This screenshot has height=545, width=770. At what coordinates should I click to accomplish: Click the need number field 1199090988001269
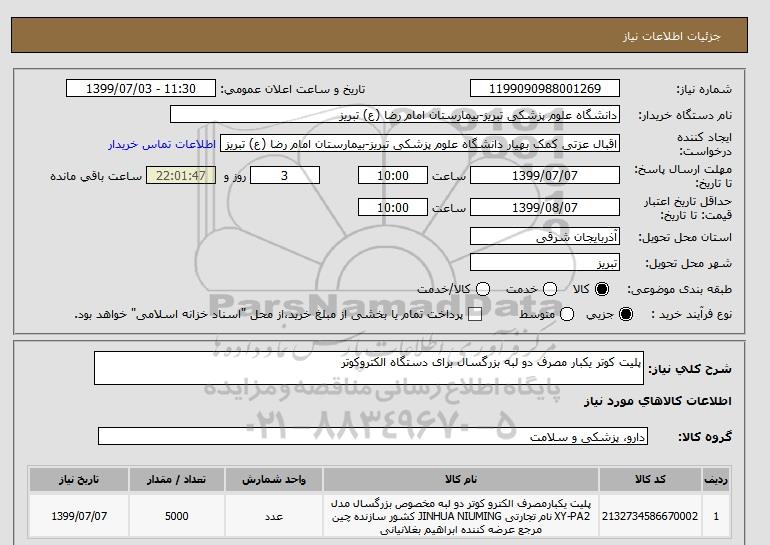(x=545, y=88)
